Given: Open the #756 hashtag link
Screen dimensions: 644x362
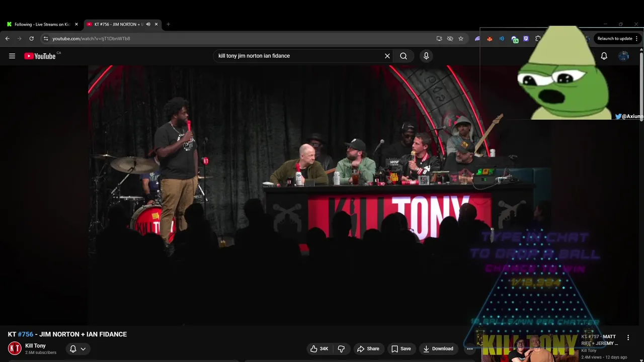Looking at the screenshot, I should pos(25,334).
